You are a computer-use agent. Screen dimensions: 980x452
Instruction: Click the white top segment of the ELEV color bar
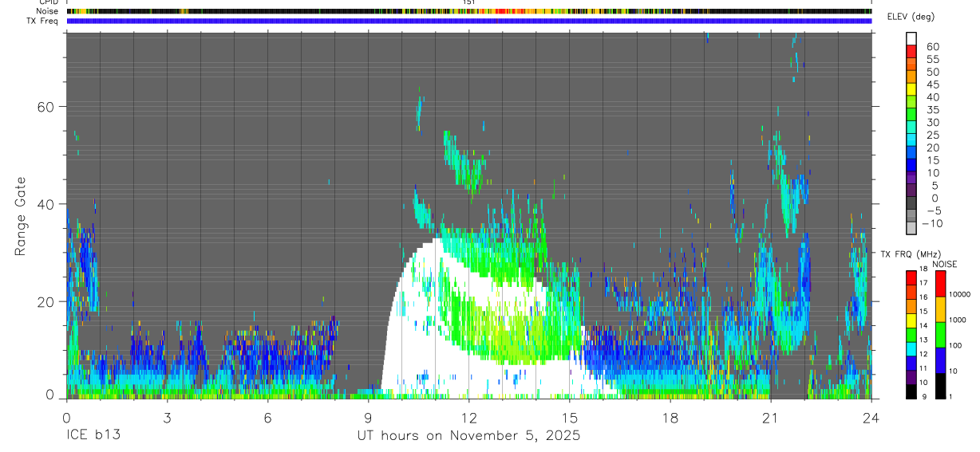912,38
